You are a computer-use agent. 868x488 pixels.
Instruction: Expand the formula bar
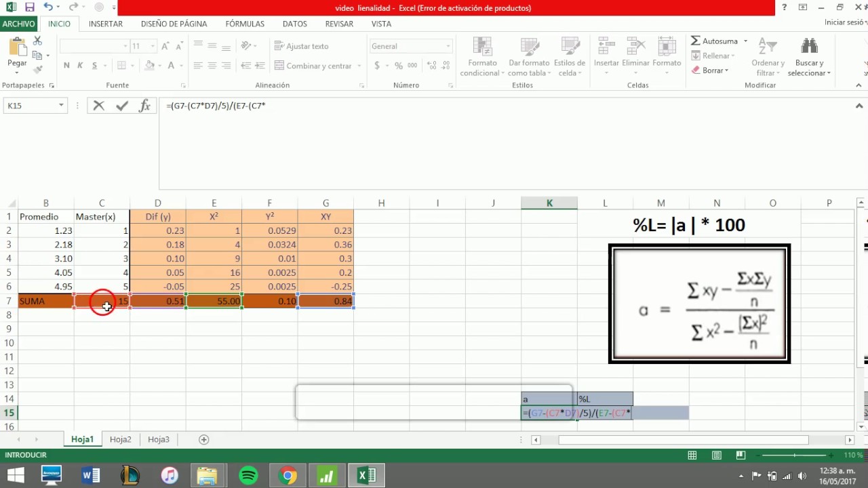click(859, 106)
